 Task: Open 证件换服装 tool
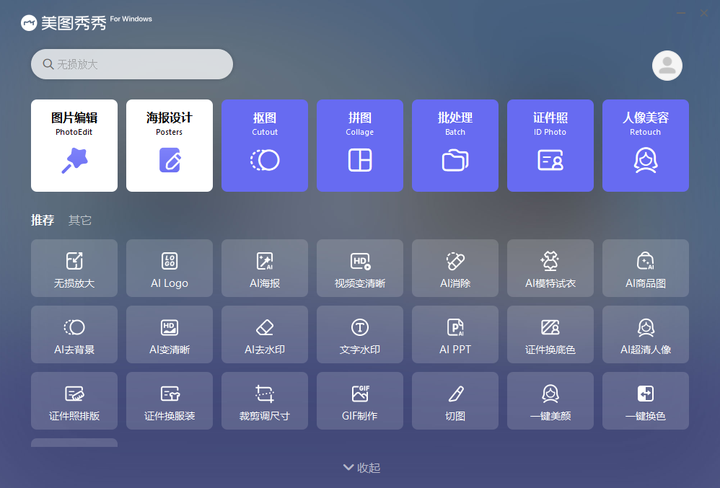point(169,401)
